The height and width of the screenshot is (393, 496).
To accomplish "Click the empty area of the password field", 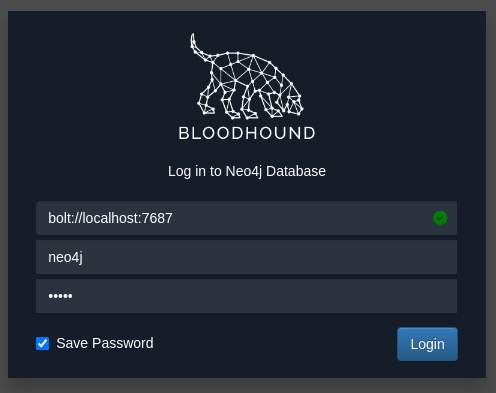I will pyautogui.click(x=267, y=296).
